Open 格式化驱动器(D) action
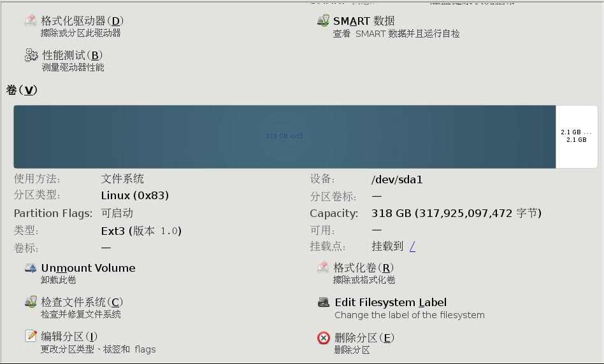This screenshot has height=364, width=604. [x=82, y=21]
